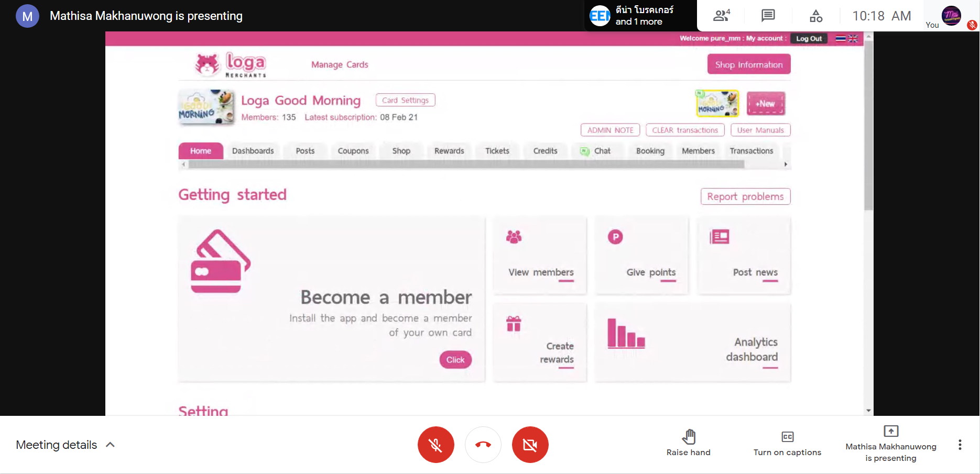Screen dimensions: 980x474
Task: Switch to the Dashboards tab
Action: pyautogui.click(x=253, y=151)
